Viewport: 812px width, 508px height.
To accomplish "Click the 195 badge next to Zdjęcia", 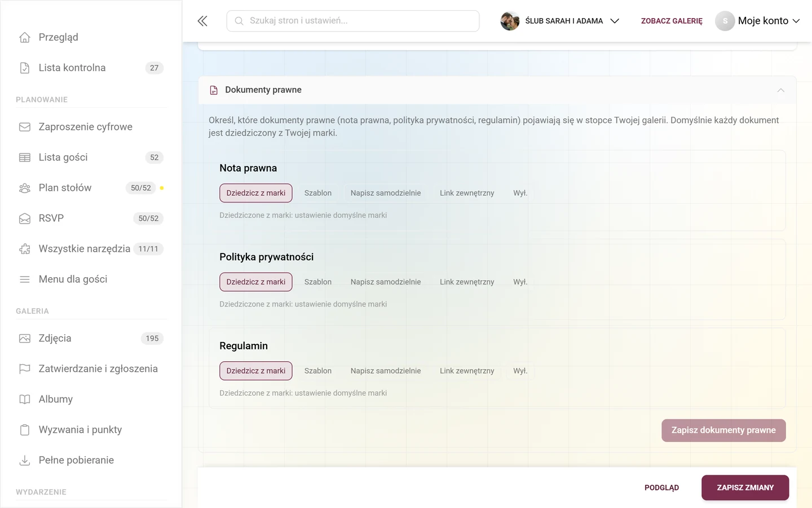I will (152, 339).
